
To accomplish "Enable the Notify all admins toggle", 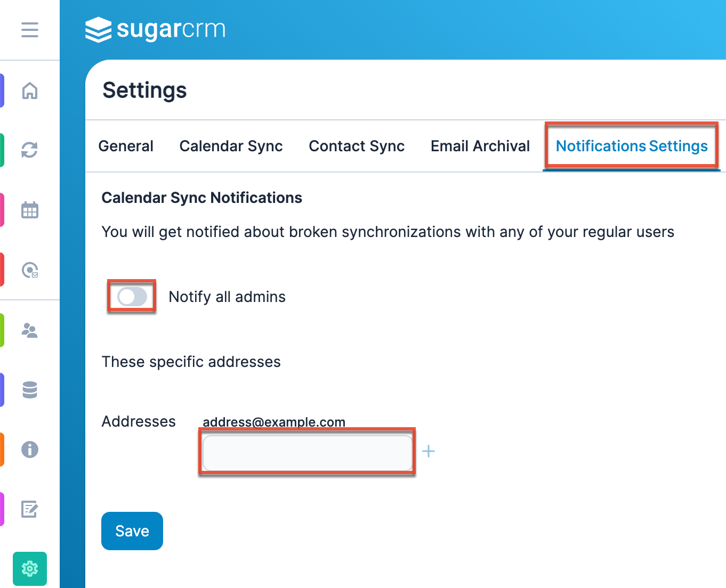I will pyautogui.click(x=132, y=297).
